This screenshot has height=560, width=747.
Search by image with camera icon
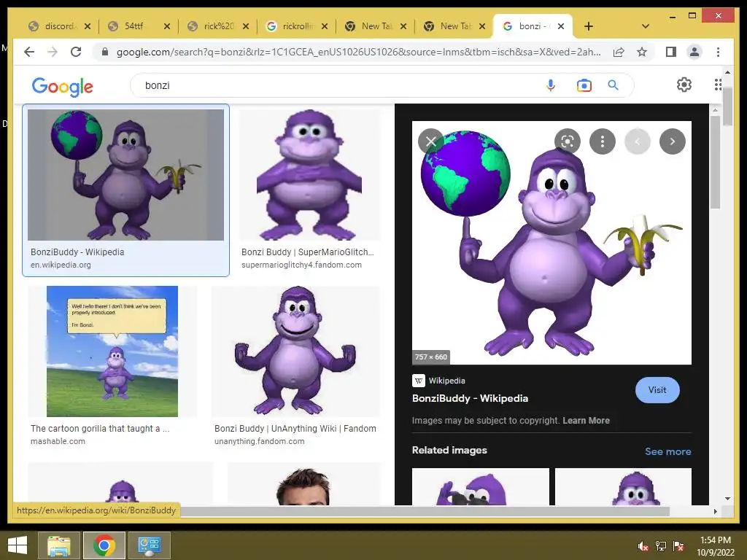pyautogui.click(x=584, y=85)
